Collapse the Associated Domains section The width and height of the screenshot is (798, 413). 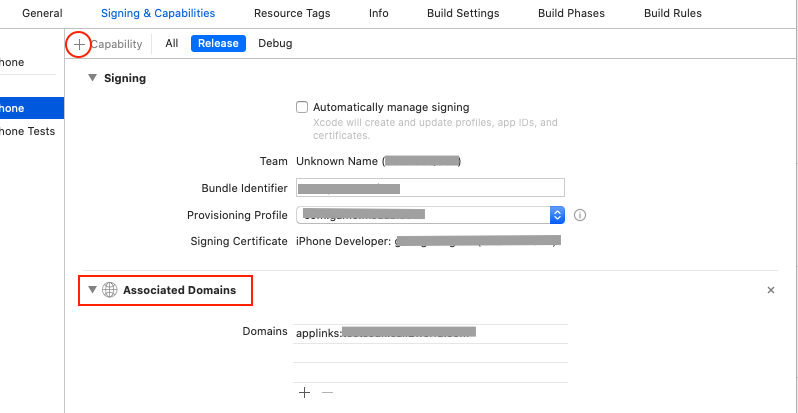point(93,290)
